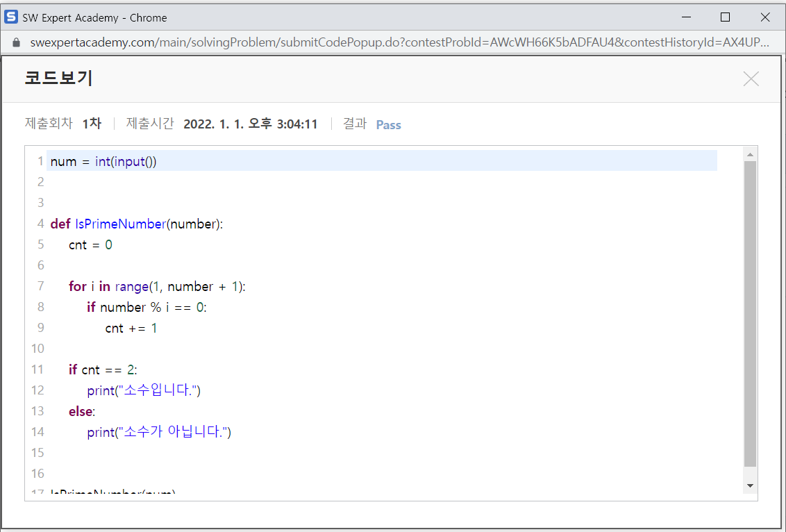Viewport: 786px width, 532px height.
Task: Click the 1차 submission round value
Action: (x=92, y=124)
